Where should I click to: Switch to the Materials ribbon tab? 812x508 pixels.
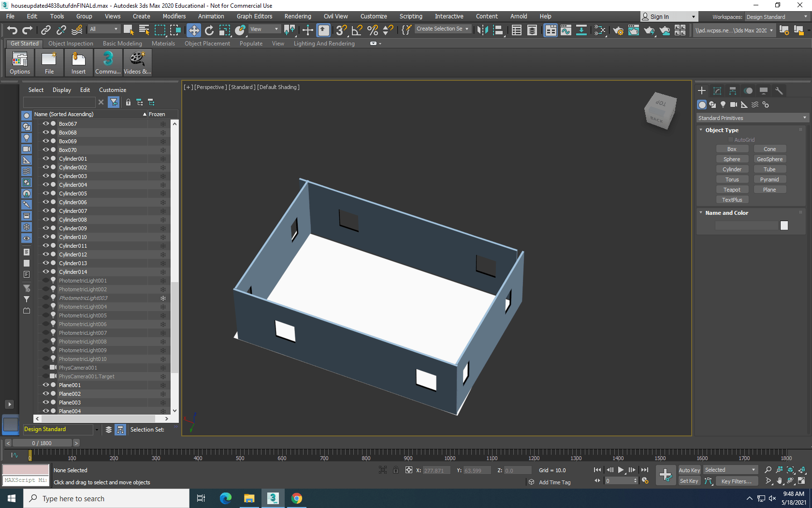(163, 44)
